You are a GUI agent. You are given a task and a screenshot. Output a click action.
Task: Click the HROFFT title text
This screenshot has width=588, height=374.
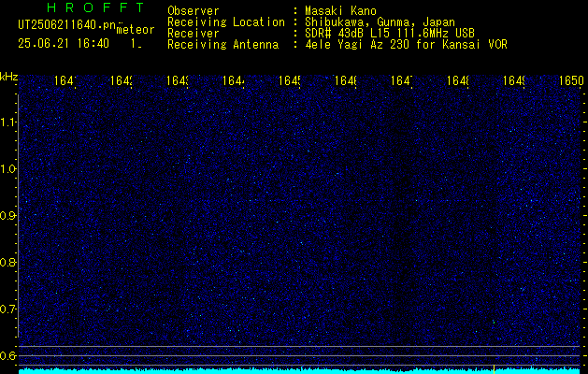[x=96, y=7]
